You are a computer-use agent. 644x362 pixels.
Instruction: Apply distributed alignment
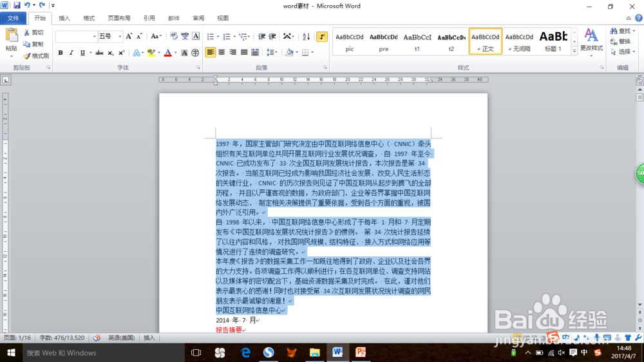click(255, 53)
